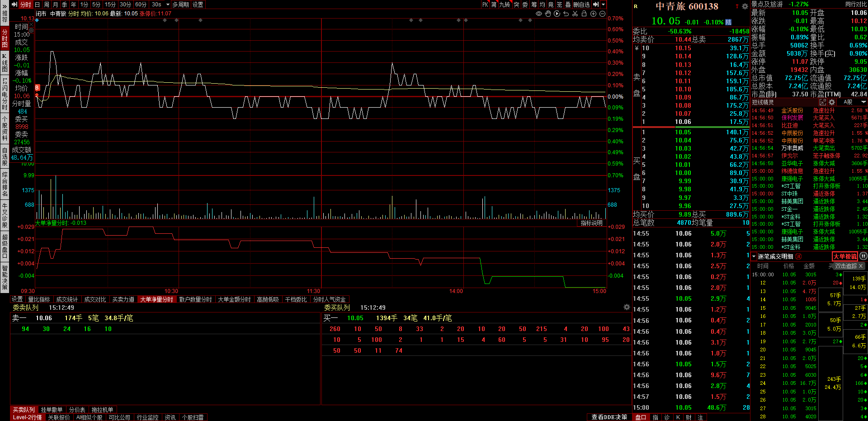
Task: Click the red B marker on the chart
Action: (x=37, y=88)
